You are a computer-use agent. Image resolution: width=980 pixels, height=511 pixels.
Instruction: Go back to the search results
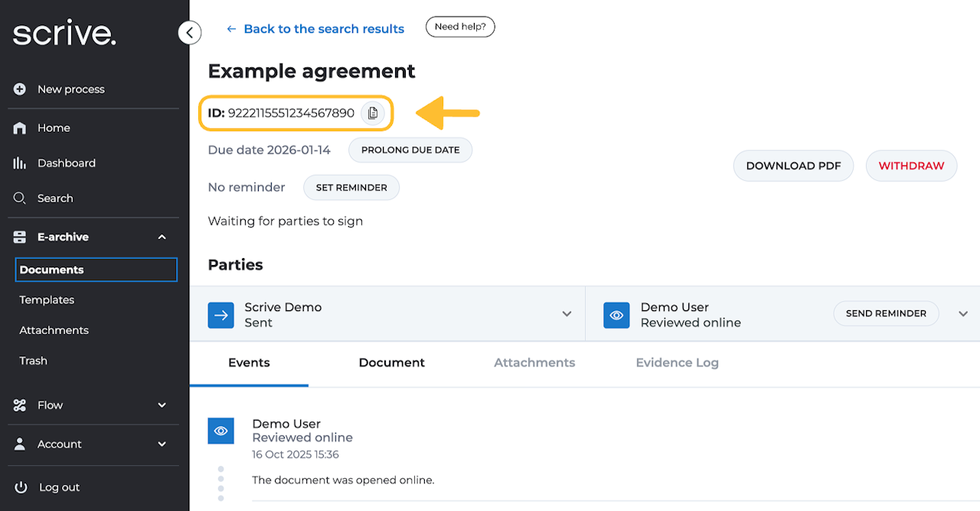point(315,29)
